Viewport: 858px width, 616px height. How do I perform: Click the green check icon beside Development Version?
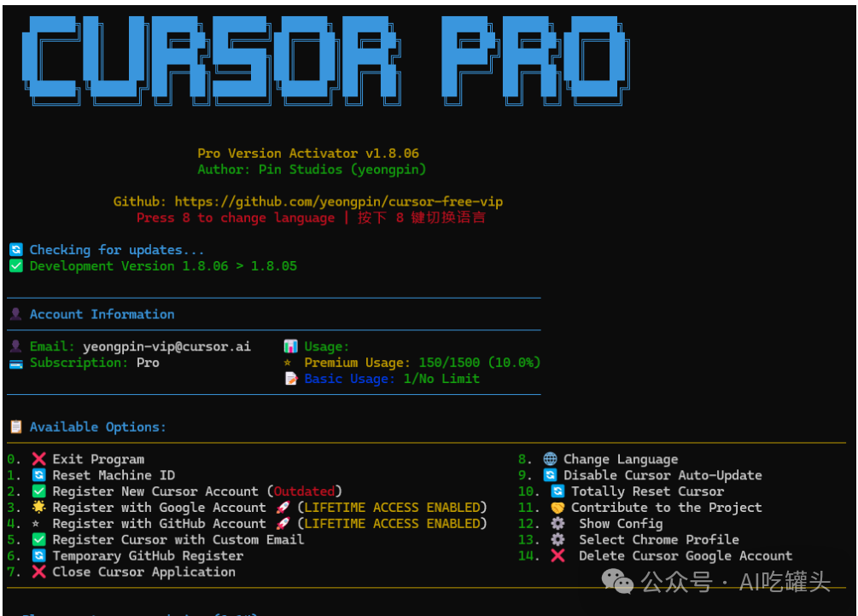(16, 266)
